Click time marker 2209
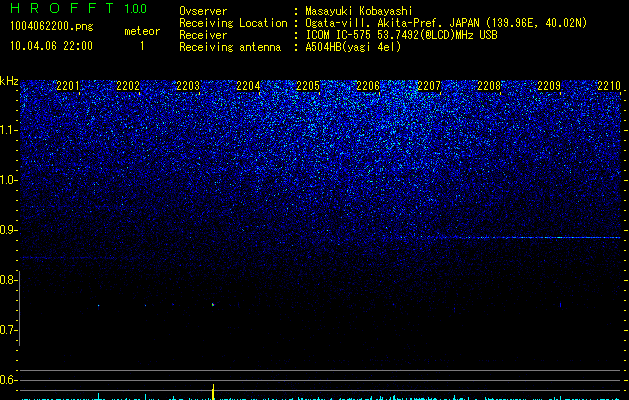 coord(549,86)
